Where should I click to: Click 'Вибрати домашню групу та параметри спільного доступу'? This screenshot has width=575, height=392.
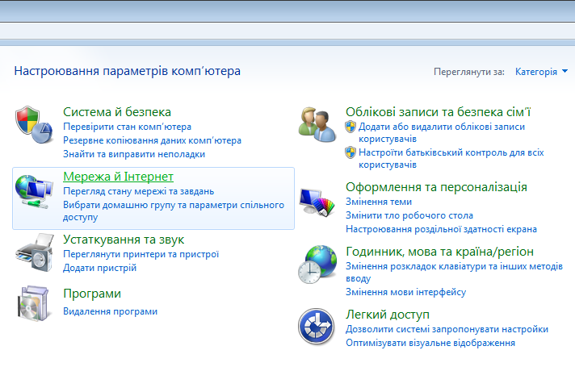coord(174,211)
